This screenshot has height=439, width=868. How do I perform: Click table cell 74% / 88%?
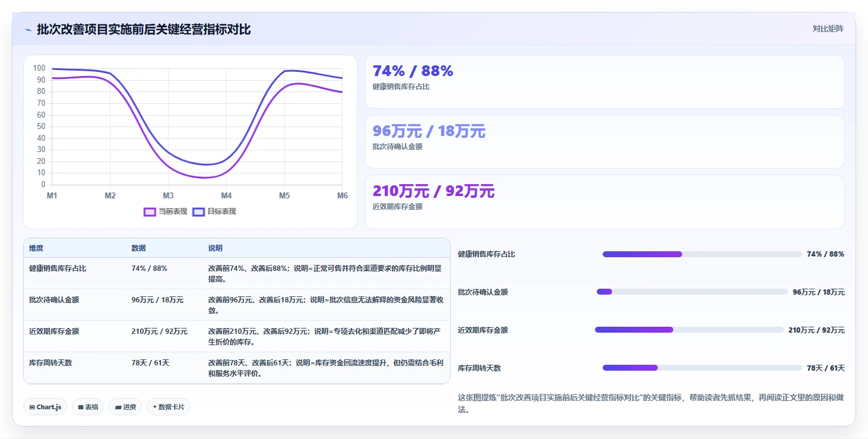149,269
